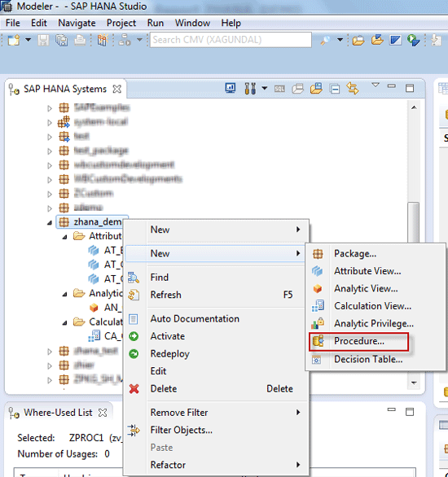Select Attribute View... from New submenu

click(375, 271)
